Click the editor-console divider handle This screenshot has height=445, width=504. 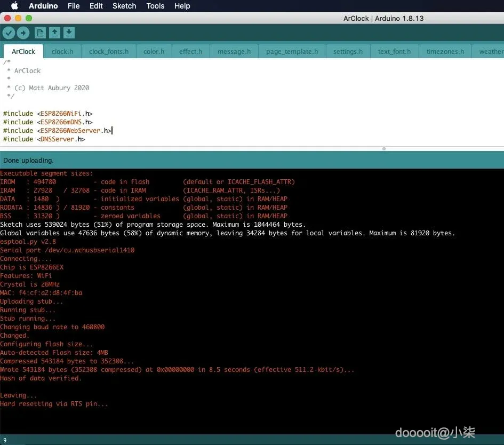(x=384, y=148)
